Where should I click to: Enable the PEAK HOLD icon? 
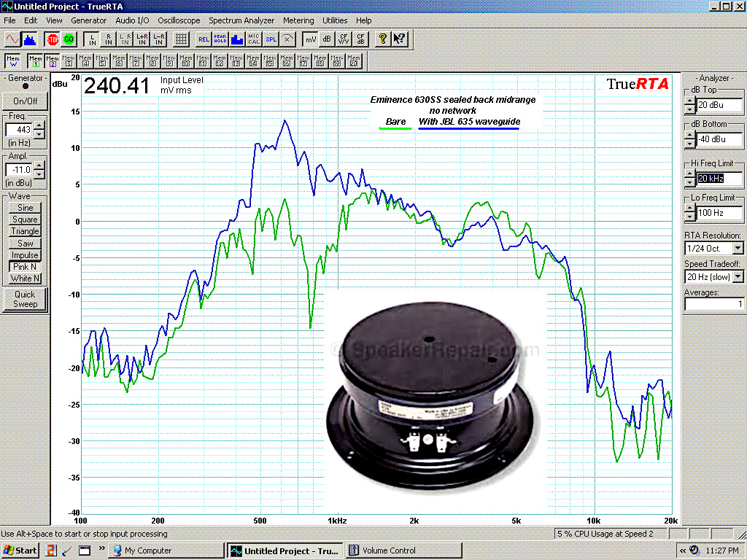220,39
